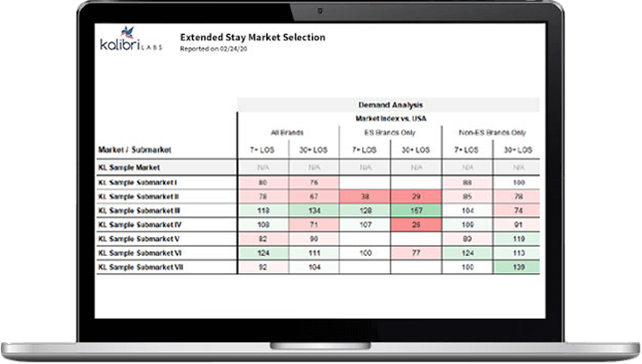Viewport: 642px width, 364px height.
Task: Select the 'KL Sample Submarket IV' row label
Action: pyautogui.click(x=140, y=225)
